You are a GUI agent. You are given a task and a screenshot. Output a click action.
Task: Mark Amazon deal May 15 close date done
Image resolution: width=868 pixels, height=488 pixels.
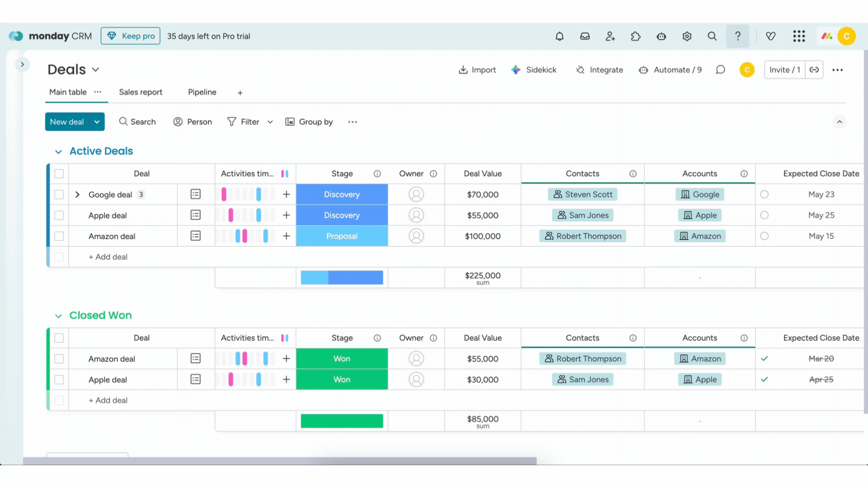pyautogui.click(x=764, y=236)
